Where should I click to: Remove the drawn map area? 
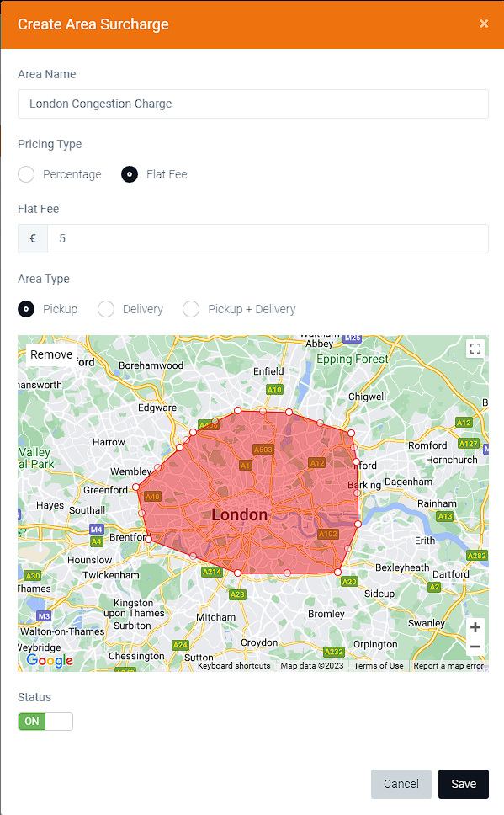tap(51, 354)
